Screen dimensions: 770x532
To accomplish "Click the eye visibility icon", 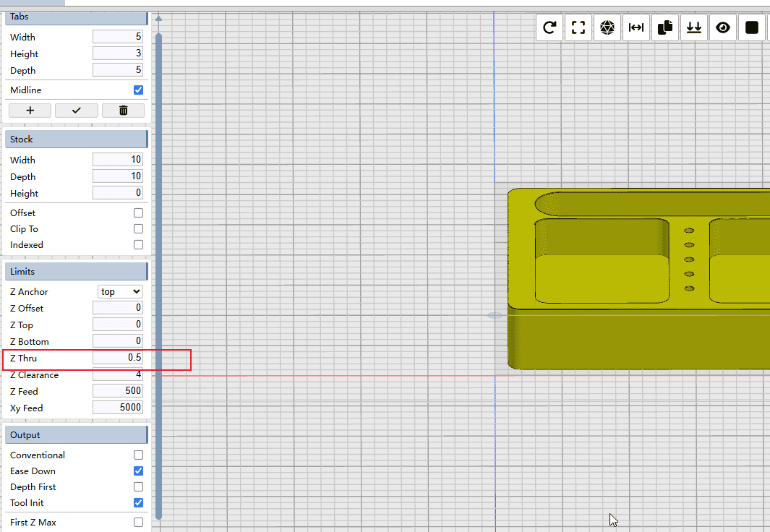I will pos(723,28).
